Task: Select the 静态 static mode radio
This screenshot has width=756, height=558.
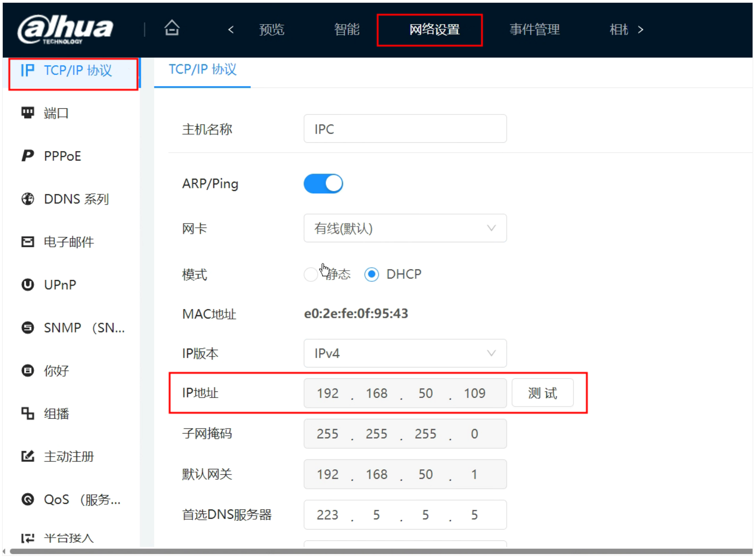Action: (x=310, y=275)
